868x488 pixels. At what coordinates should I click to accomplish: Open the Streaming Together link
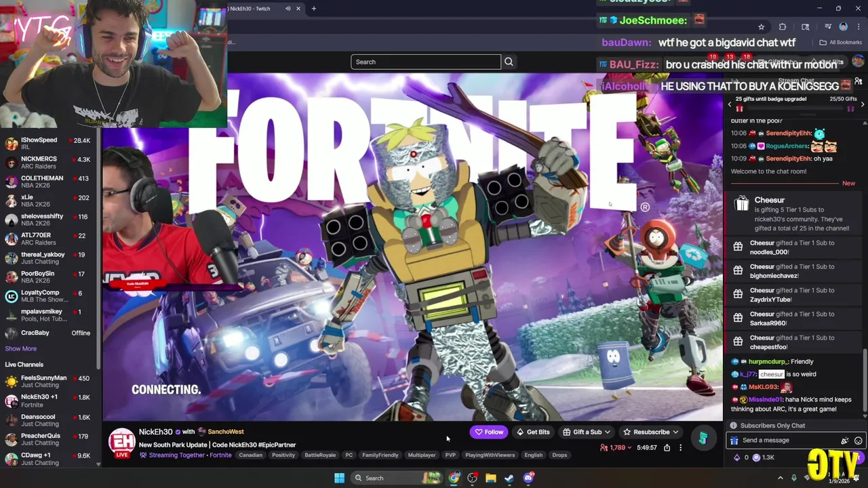point(177,455)
